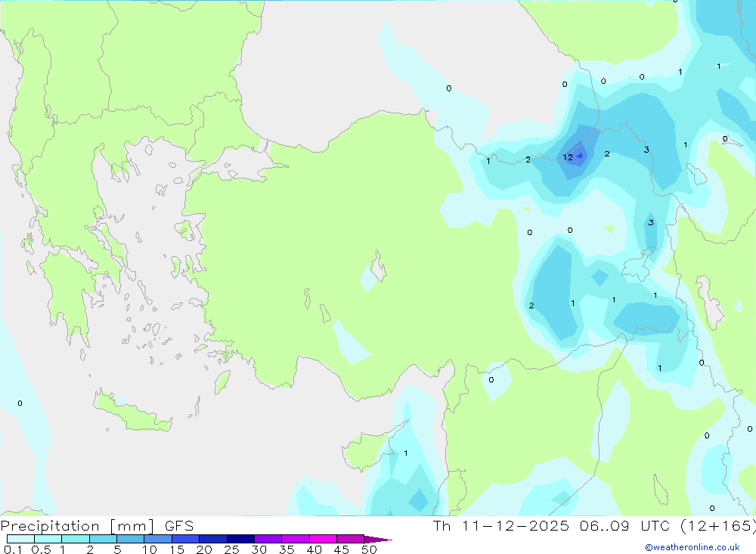Click the 1–2 mm legend color box
756x554 pixels.
click(x=75, y=539)
